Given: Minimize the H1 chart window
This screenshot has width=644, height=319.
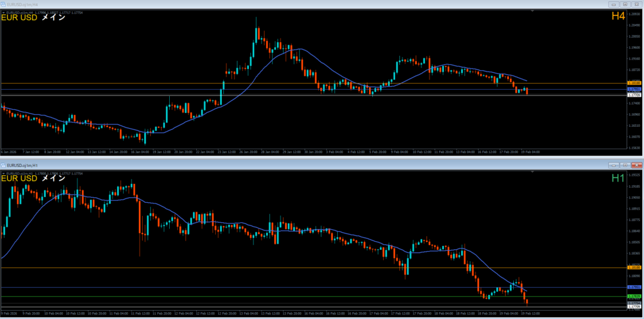Looking at the screenshot, I should 614,165.
